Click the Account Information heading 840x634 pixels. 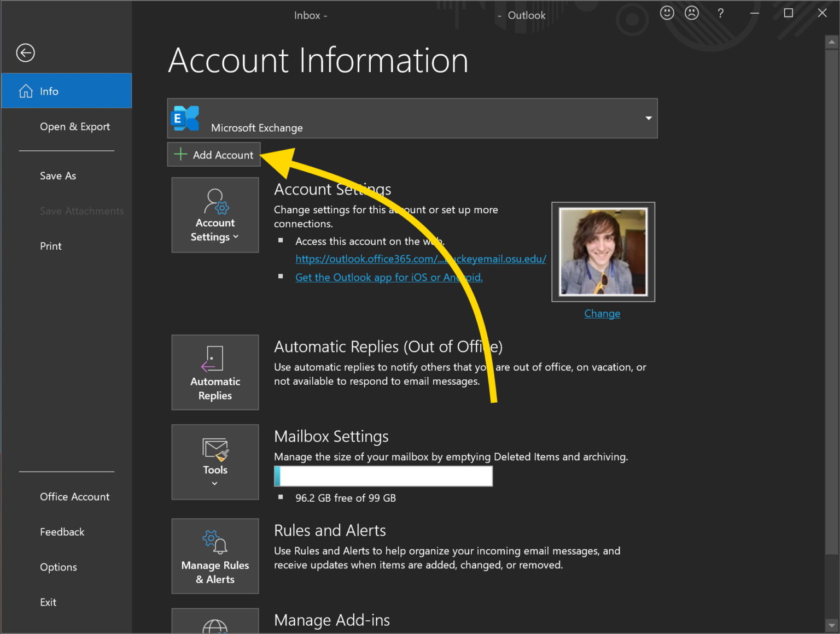[x=318, y=60]
